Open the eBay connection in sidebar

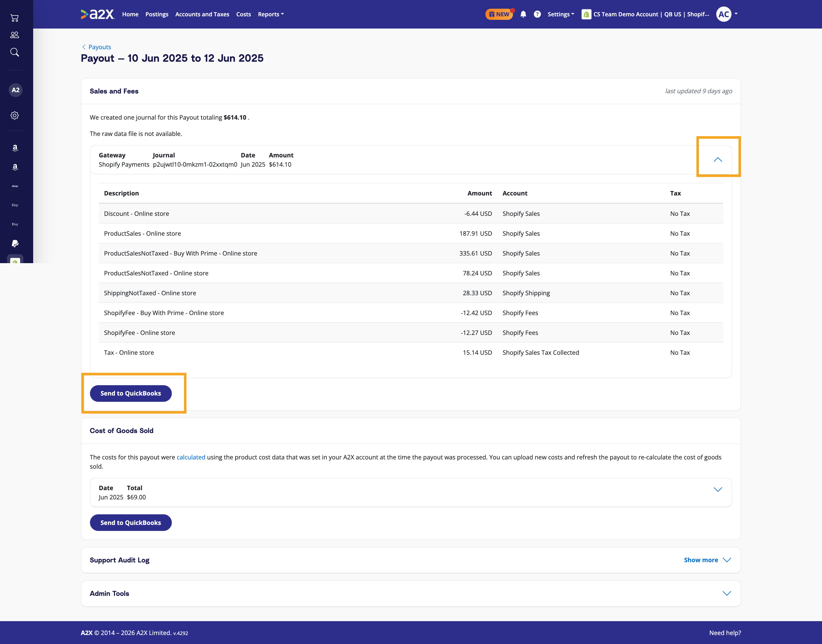(x=15, y=186)
